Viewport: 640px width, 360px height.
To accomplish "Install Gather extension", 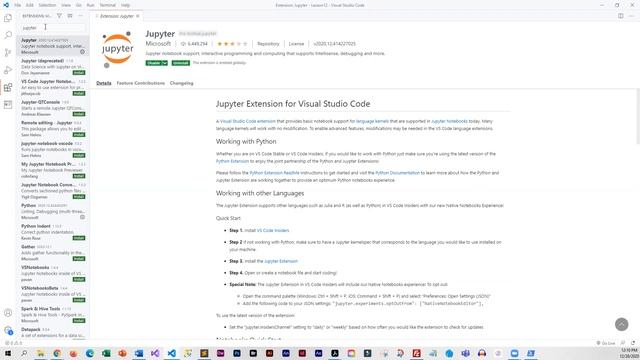I will (x=79, y=259).
